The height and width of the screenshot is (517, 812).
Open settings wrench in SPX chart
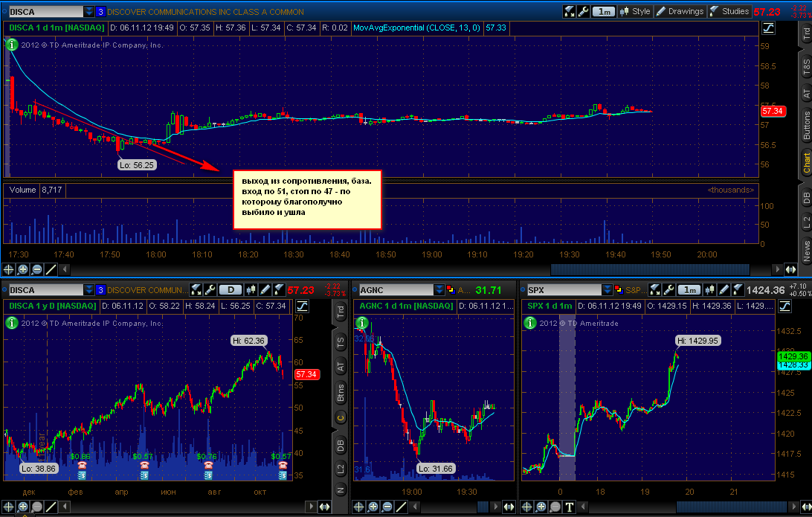click(669, 290)
